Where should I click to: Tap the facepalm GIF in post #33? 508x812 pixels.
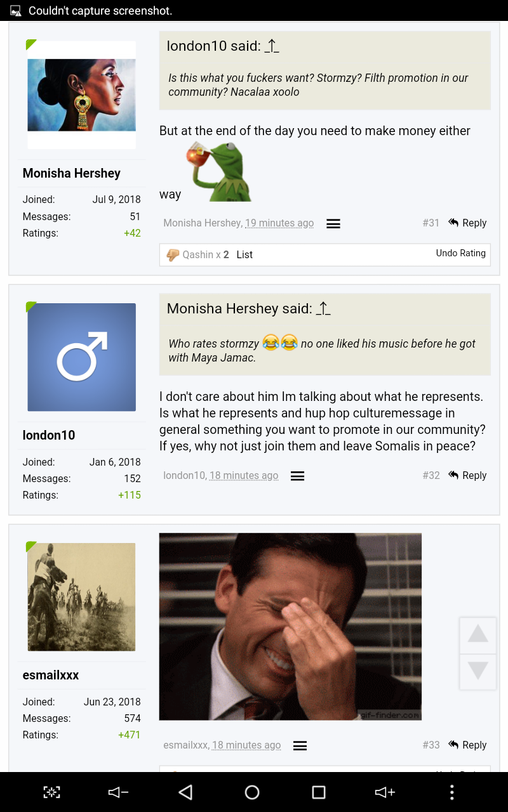(290, 627)
